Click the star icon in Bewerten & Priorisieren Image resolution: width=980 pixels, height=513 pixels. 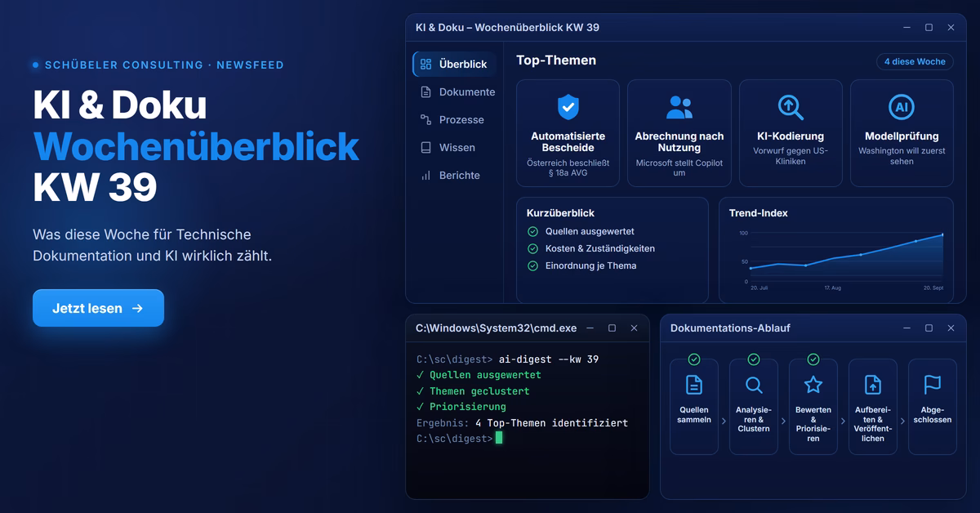813,385
